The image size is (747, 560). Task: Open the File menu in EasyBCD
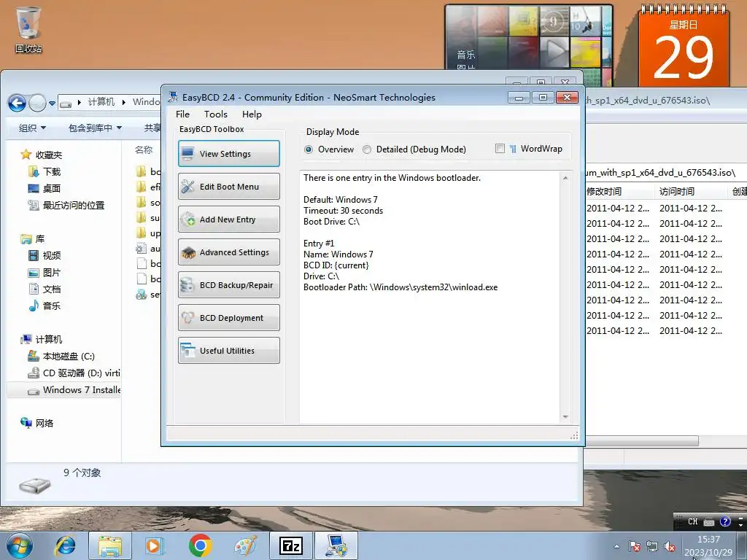tap(182, 114)
